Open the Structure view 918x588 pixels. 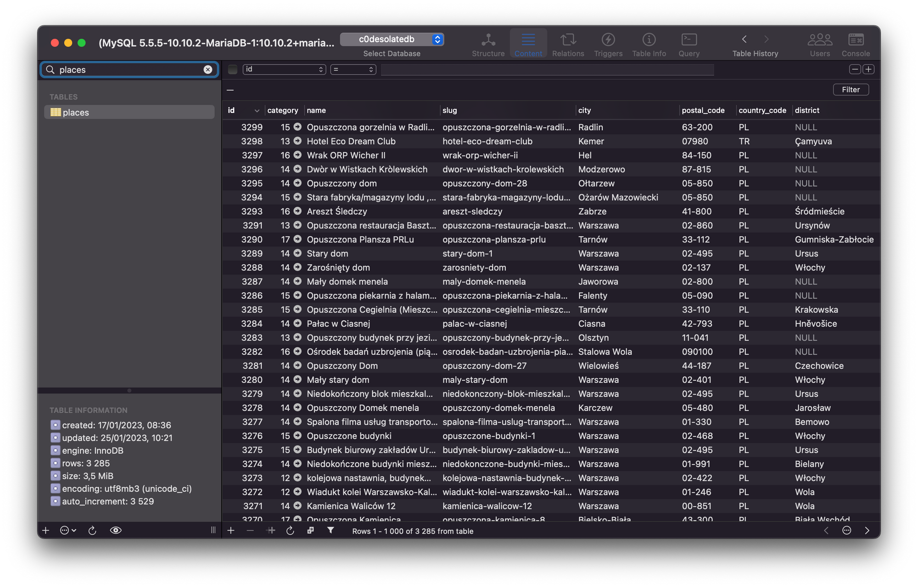point(488,44)
